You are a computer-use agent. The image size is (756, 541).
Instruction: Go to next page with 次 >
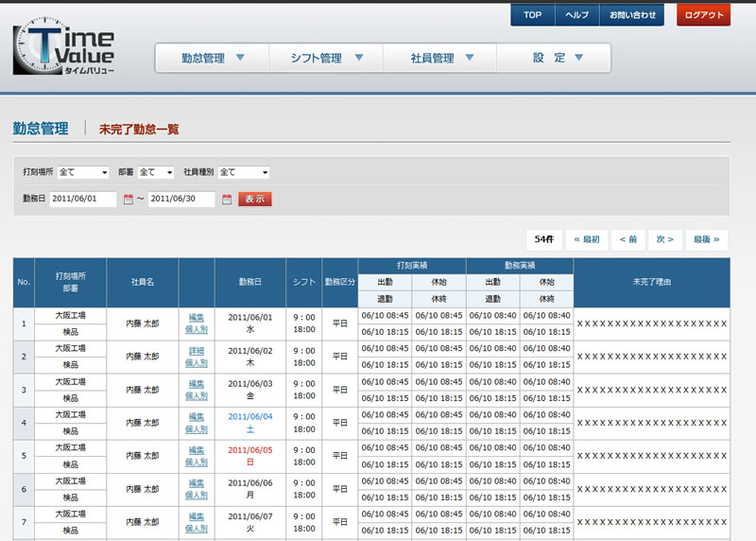[665, 239]
